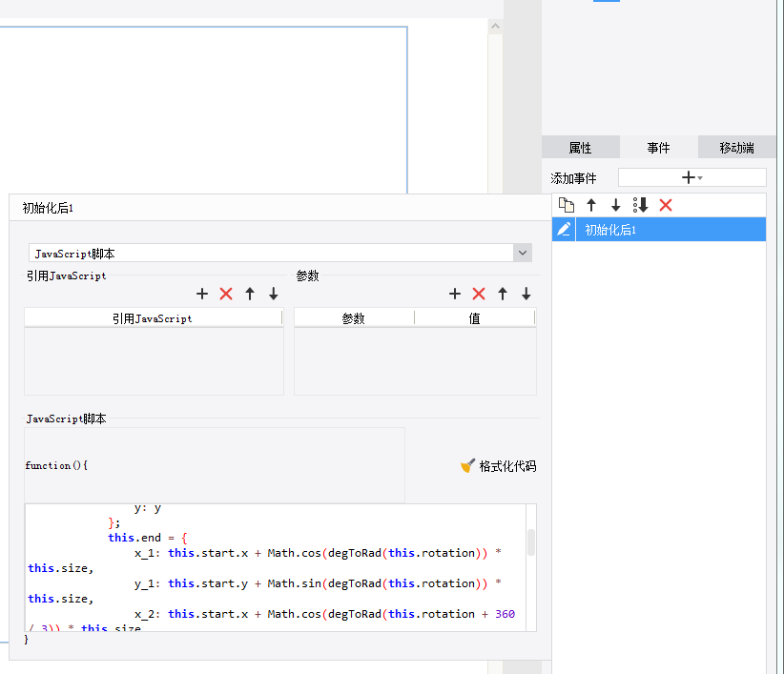
Task: Add a new referenced JavaScript entry
Action: tap(202, 294)
